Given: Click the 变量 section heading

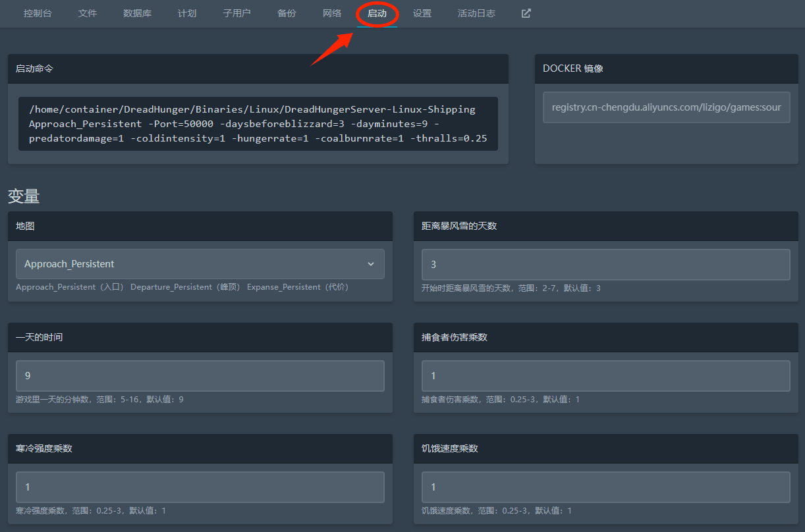Looking at the screenshot, I should [24, 196].
